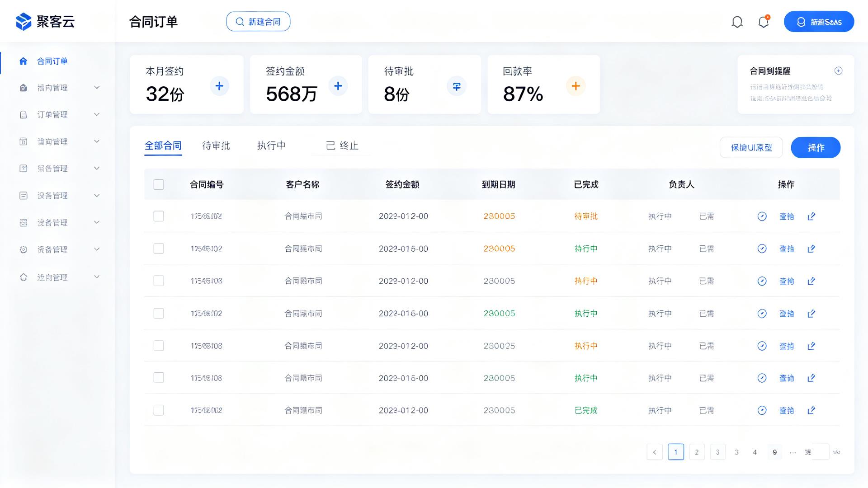Click 查询 link in the 已完成 row

(787, 410)
